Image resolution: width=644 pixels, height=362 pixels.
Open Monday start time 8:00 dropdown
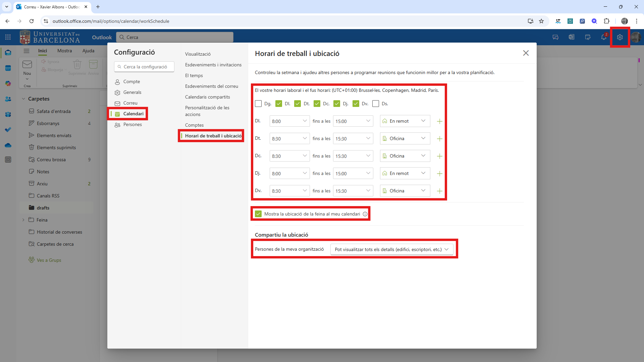point(289,121)
